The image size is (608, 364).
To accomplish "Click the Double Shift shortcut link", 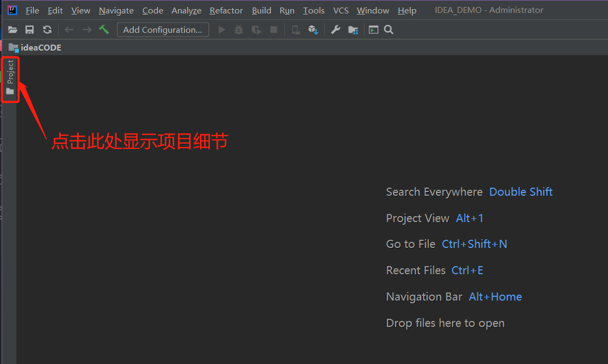I will pos(520,191).
